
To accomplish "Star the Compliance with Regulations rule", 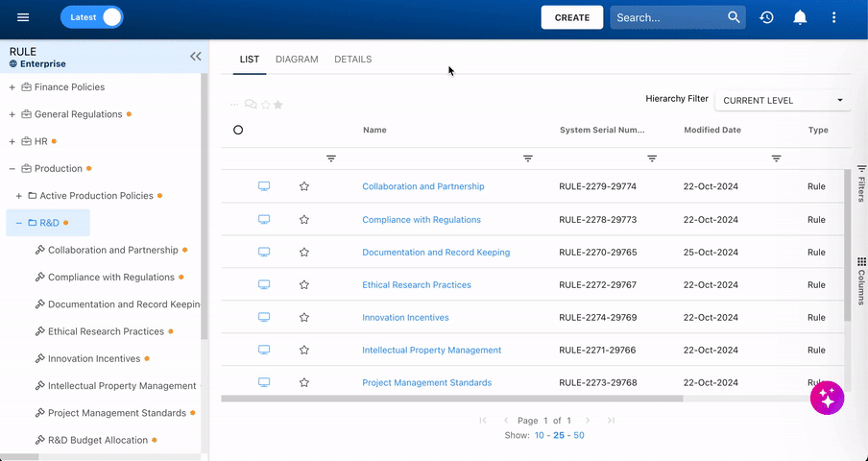I will (x=304, y=219).
